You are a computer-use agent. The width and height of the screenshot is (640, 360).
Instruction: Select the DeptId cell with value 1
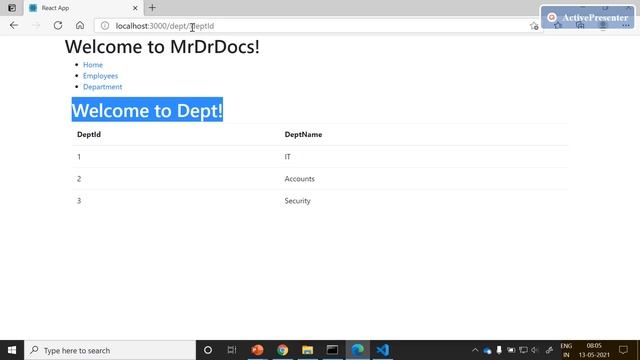[x=79, y=157]
